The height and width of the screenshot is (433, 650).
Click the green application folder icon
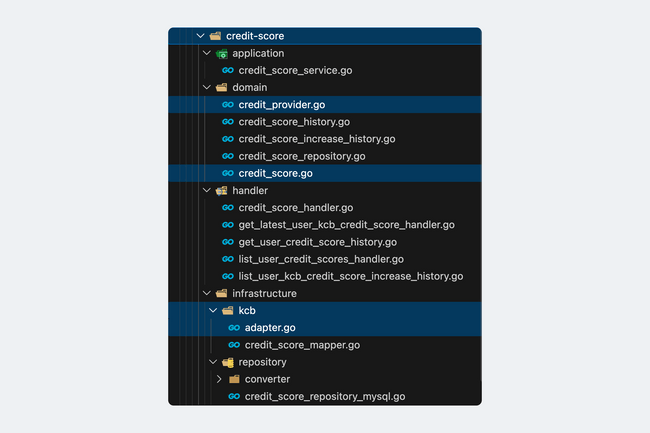(222, 53)
